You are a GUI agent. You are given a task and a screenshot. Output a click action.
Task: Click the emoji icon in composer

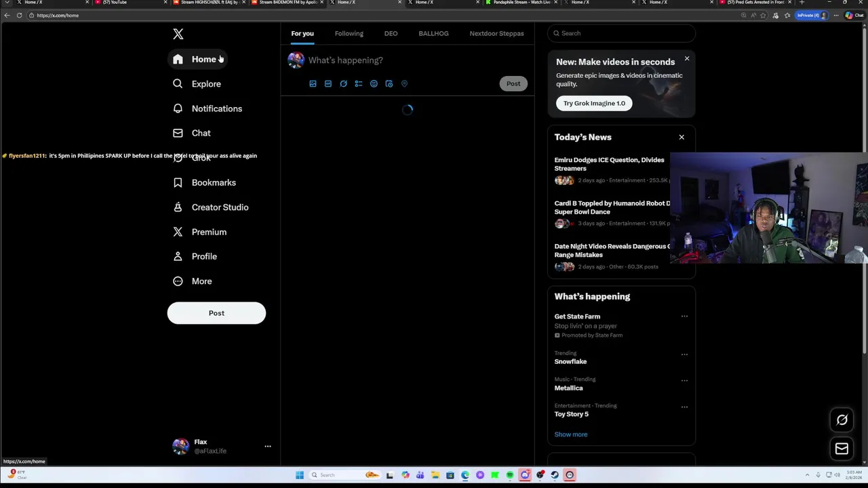374,84
